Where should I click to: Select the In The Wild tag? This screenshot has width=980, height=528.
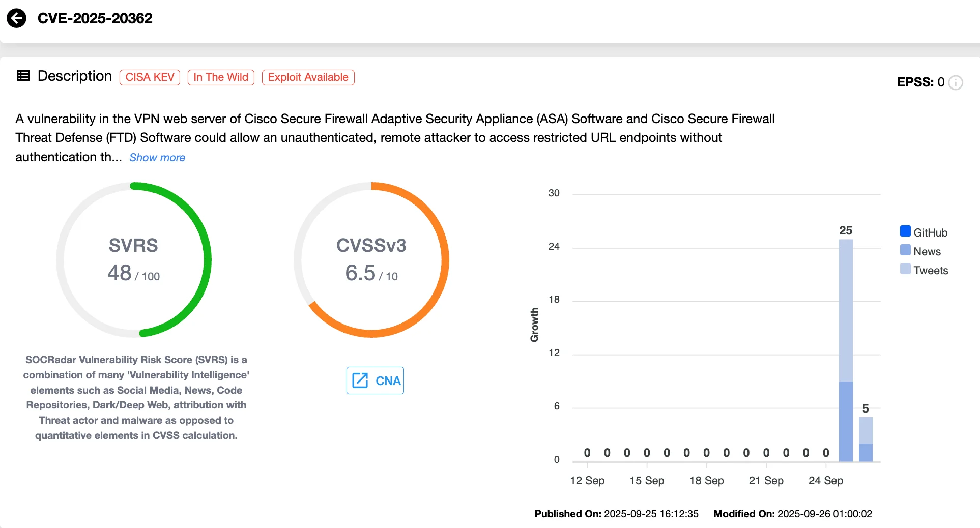221,77
